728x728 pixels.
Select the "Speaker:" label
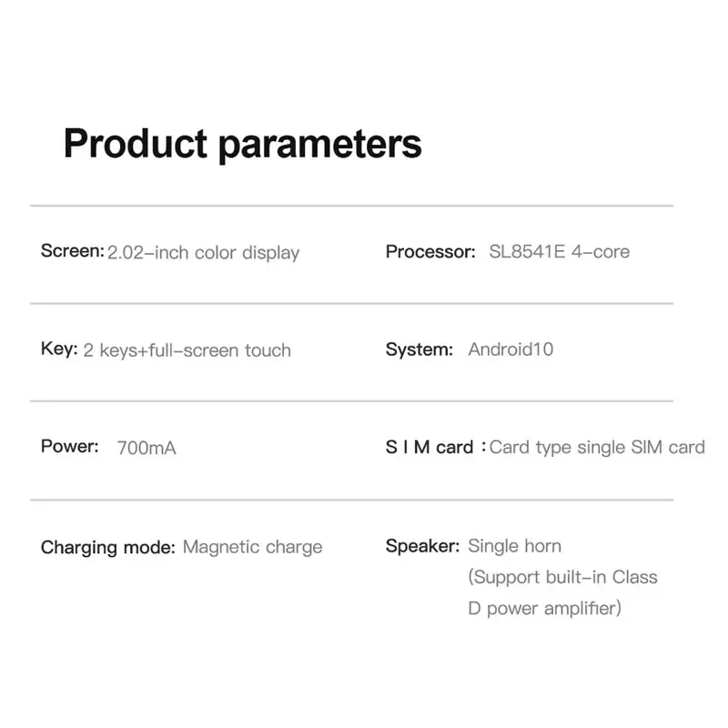tap(422, 546)
